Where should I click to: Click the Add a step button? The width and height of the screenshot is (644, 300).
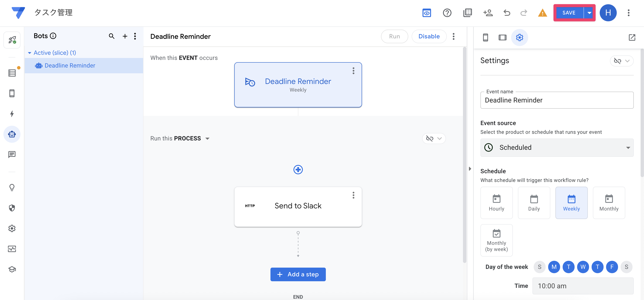click(x=298, y=274)
